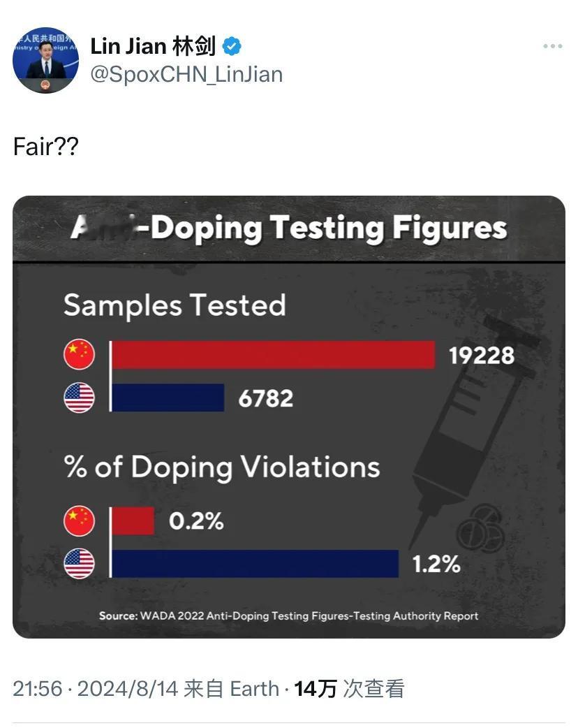Viewport: 578px width, 728px height.
Task: Open the Anti-Doping Testing Figures chart title
Action: click(288, 228)
